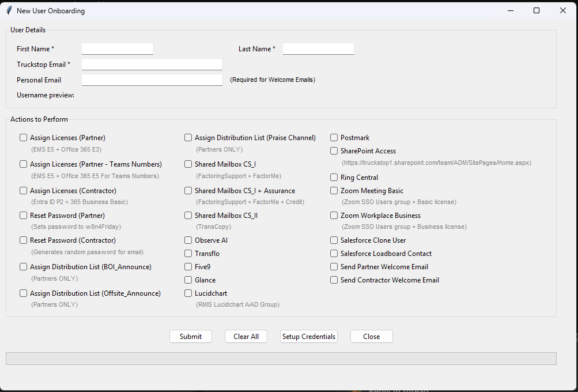
Task: Click inside the Truckstop Email field
Action: [152, 64]
